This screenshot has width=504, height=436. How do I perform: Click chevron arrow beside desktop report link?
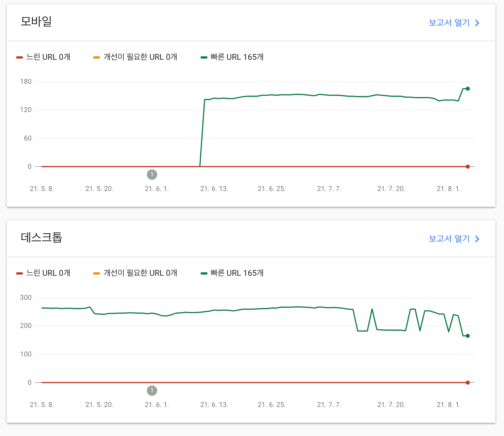tap(477, 239)
